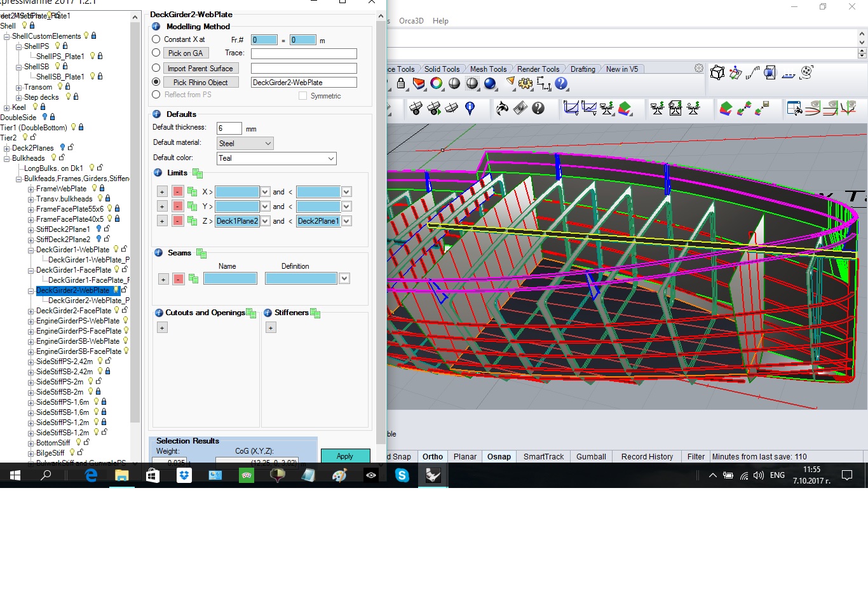Click the lock icon in Rhino toolbar
Screen dimensions: 868x610
[x=401, y=84]
